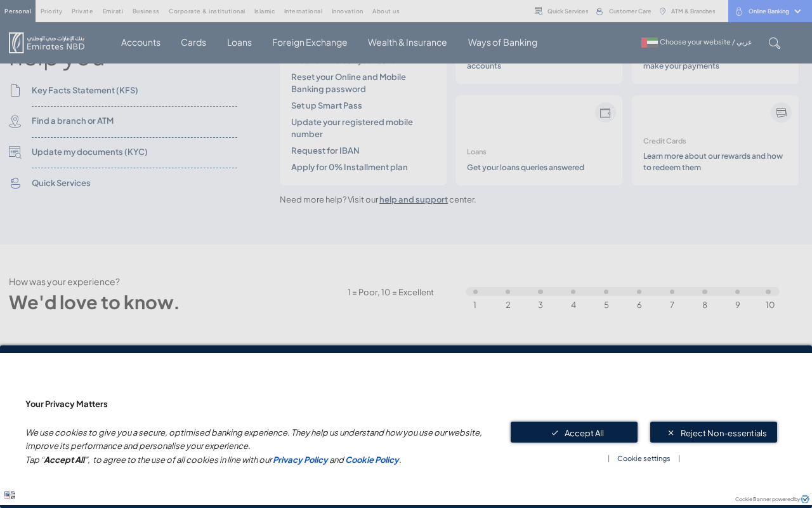The height and width of the screenshot is (508, 812).
Task: Click the Update my documents KYC icon
Action: [15, 152]
